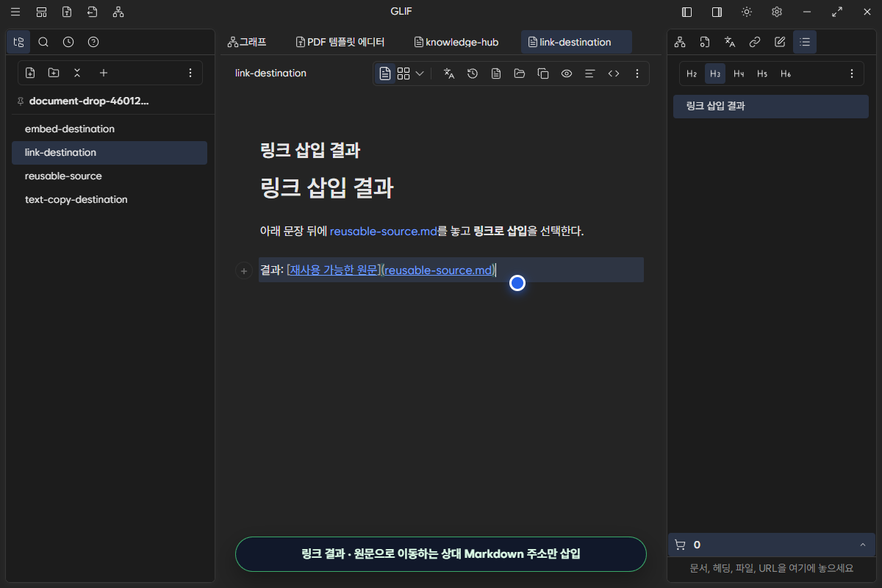Click open folder icon in editor toolbar
Screen dimensions: 882x588
pyautogui.click(x=520, y=73)
